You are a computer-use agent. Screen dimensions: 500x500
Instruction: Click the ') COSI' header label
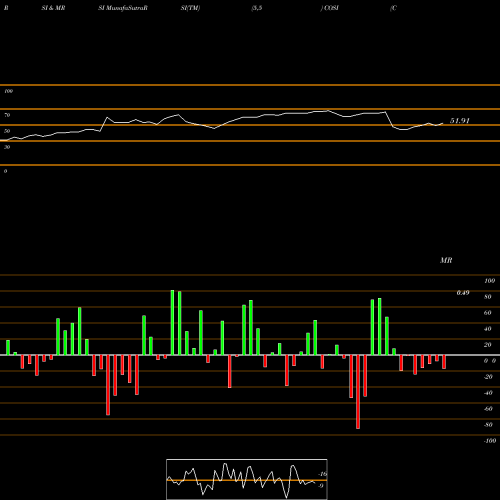tap(330, 8)
